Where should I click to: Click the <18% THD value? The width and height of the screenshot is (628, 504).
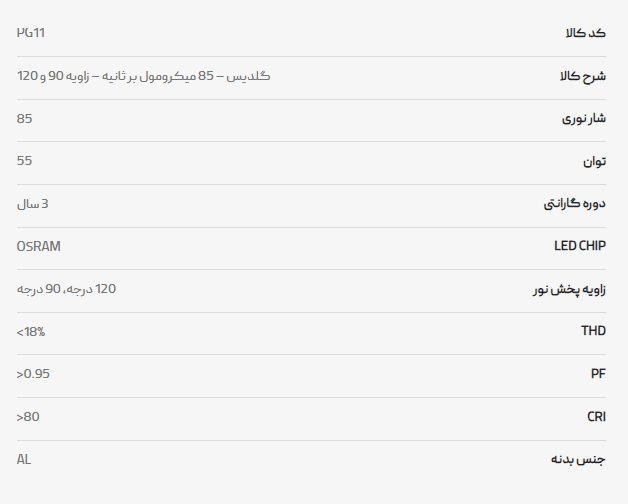(x=31, y=332)
